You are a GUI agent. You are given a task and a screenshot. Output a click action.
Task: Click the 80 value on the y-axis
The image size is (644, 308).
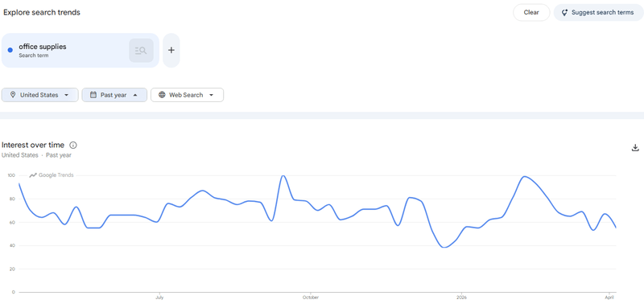coord(12,199)
